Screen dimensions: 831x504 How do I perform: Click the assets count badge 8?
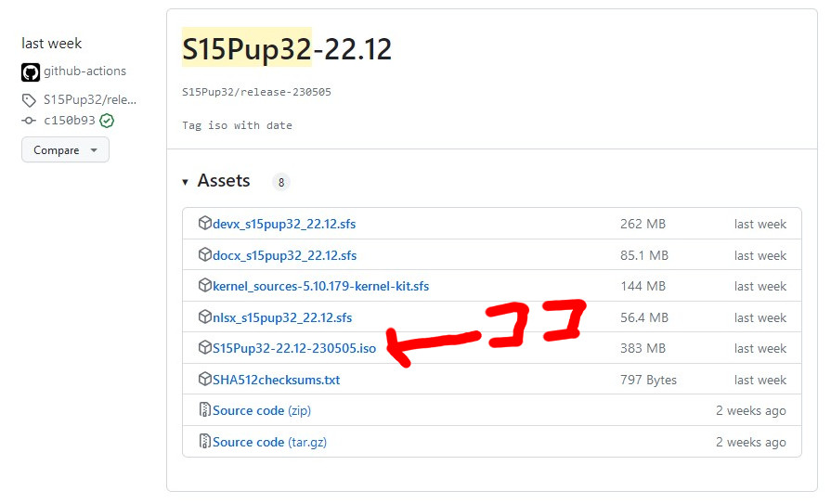(281, 182)
